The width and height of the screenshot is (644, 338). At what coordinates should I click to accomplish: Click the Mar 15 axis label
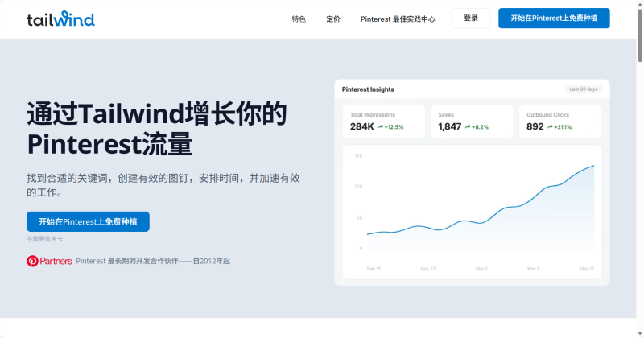click(x=587, y=269)
